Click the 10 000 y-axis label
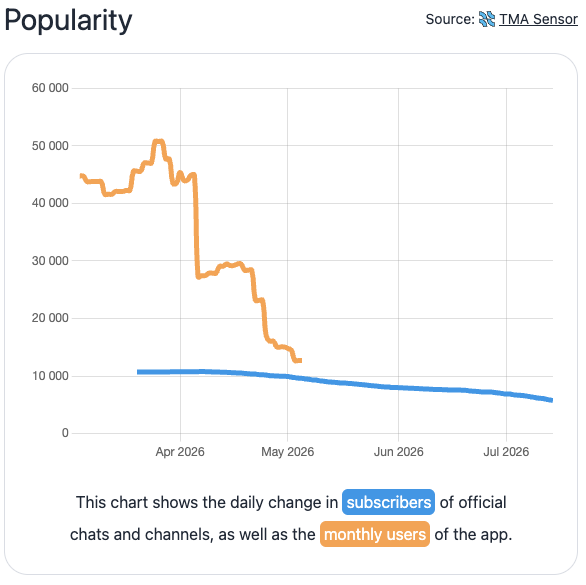This screenshot has height=585, width=586. tap(50, 376)
